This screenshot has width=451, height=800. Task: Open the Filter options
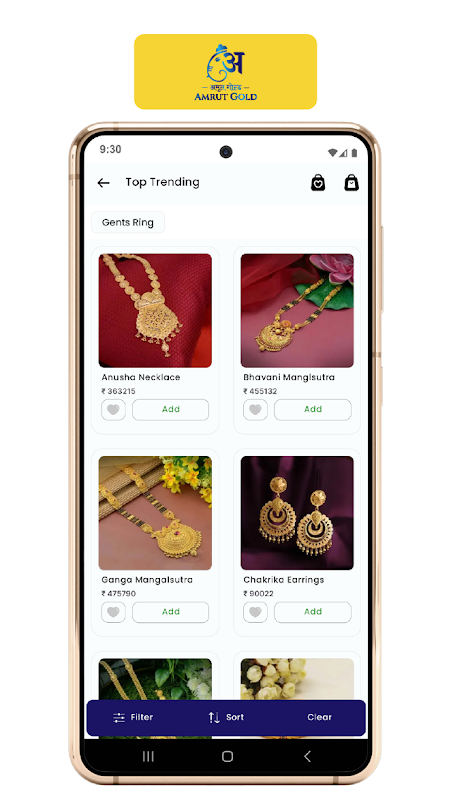(133, 717)
